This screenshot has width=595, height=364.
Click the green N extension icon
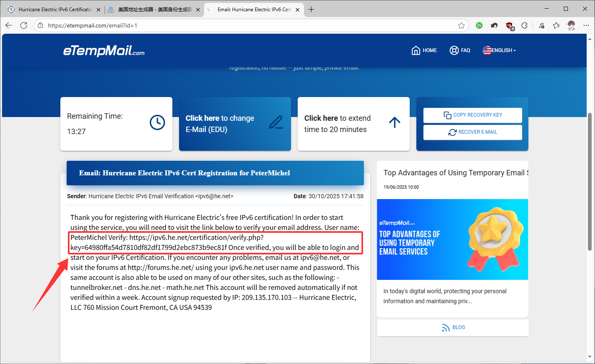point(479,25)
